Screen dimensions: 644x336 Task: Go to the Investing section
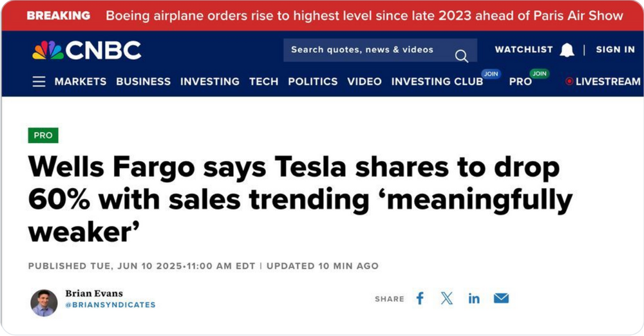click(x=209, y=82)
